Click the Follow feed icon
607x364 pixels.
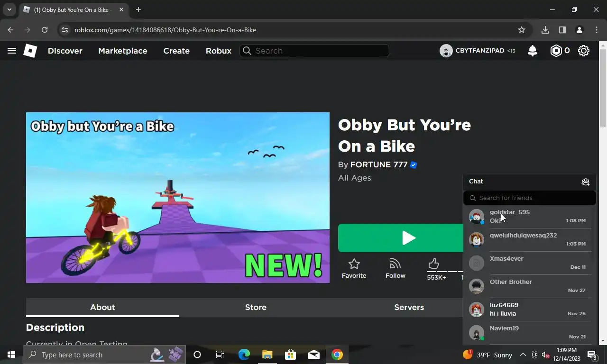395,264
